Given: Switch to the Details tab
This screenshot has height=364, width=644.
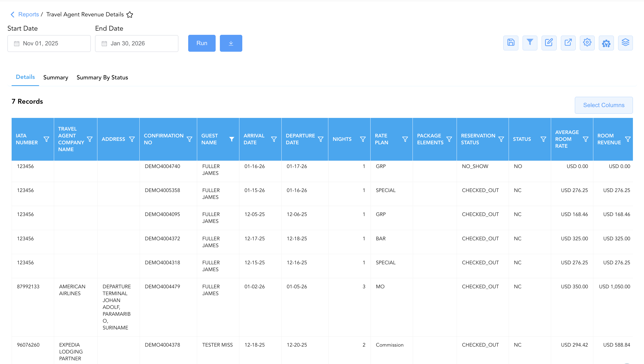Looking at the screenshot, I should (25, 77).
